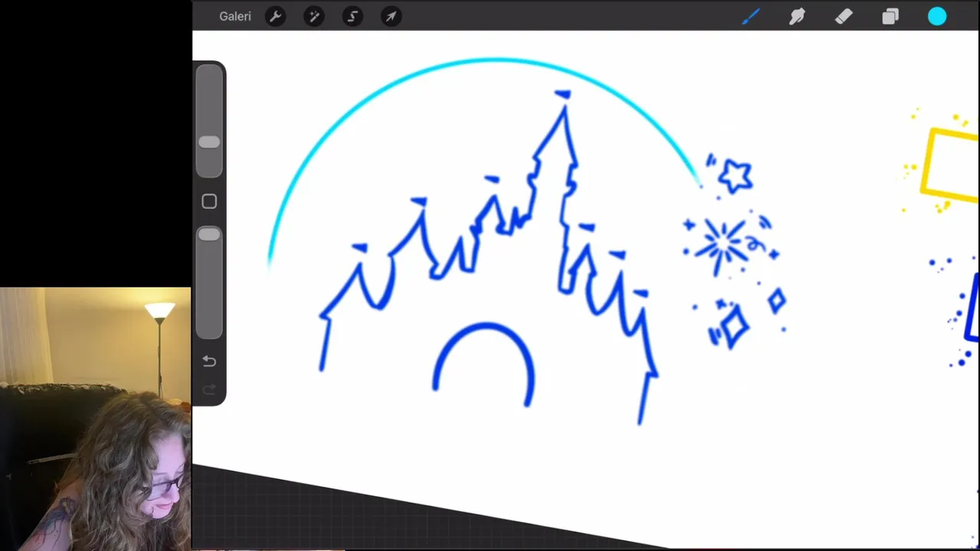Open the Adjustments magic wand menu
This screenshot has width=980, height=551.
[x=314, y=16]
